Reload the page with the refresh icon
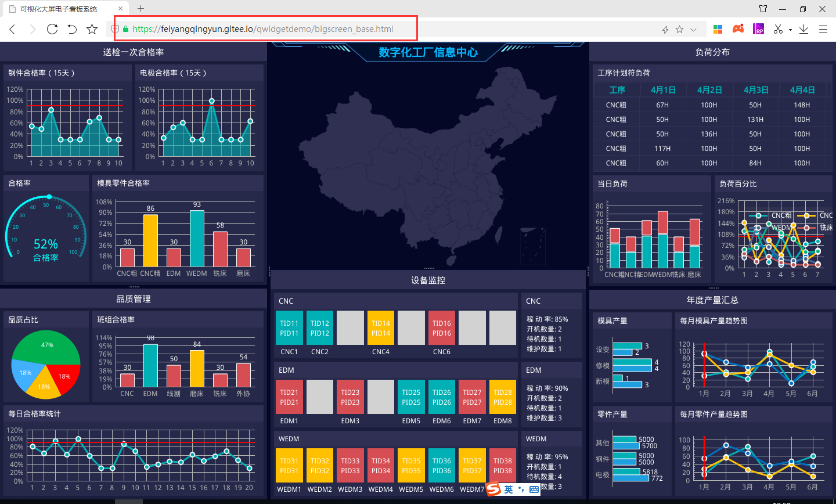 (52, 29)
